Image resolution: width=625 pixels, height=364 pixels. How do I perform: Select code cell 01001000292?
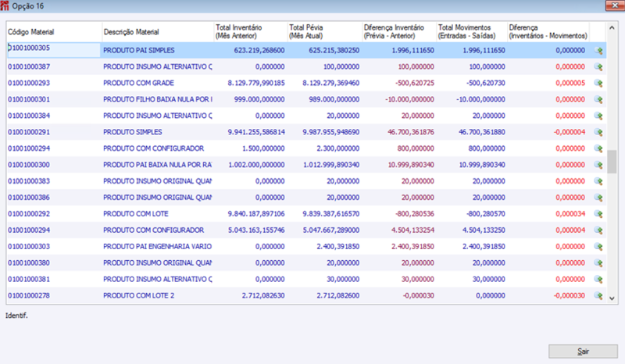click(x=29, y=214)
